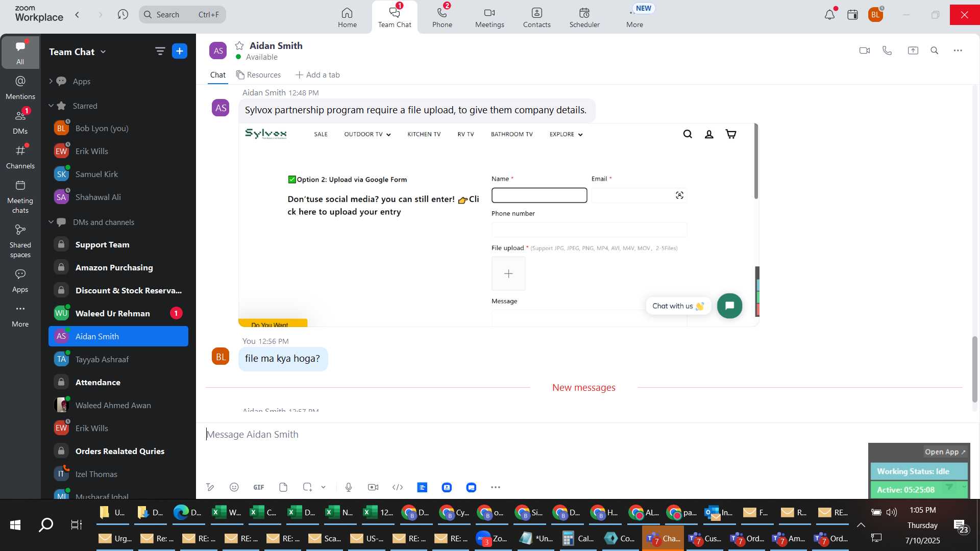Start a phone call with Aidan Smith
Image resolution: width=980 pixels, height=551 pixels.
coord(887,51)
